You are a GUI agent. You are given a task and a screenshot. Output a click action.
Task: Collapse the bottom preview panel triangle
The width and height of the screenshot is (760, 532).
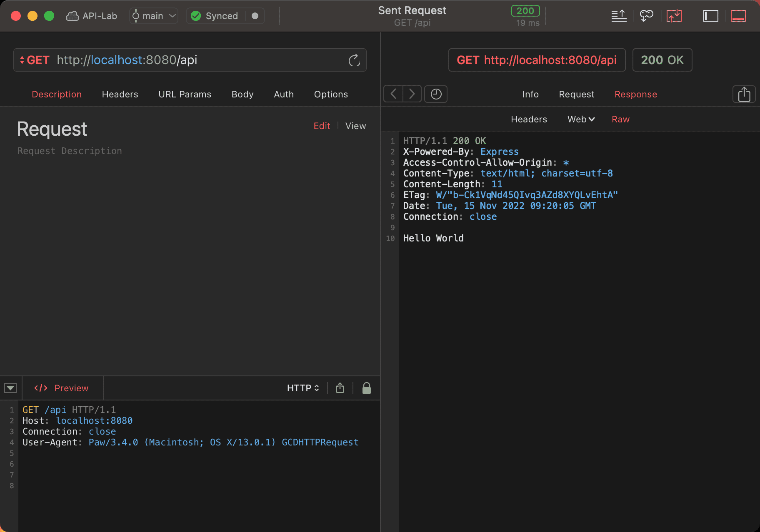point(10,388)
